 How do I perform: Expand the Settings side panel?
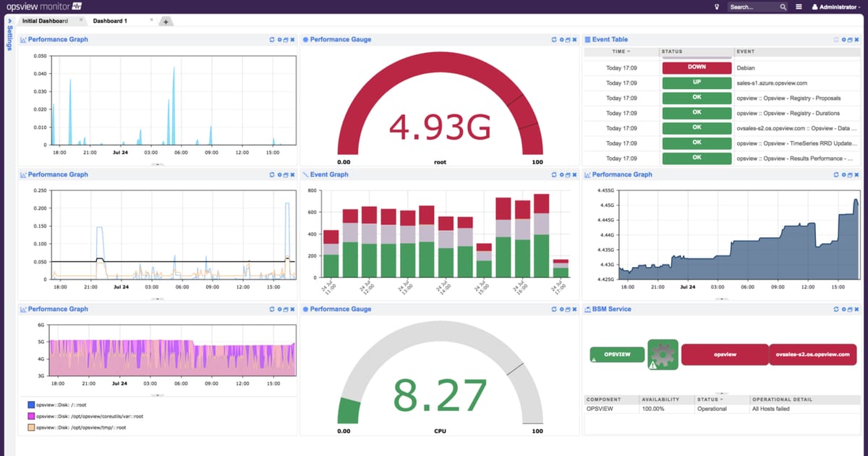tap(9, 35)
